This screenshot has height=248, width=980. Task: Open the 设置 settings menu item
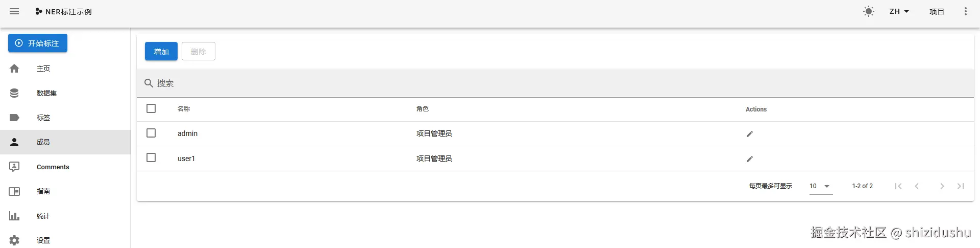coord(43,240)
